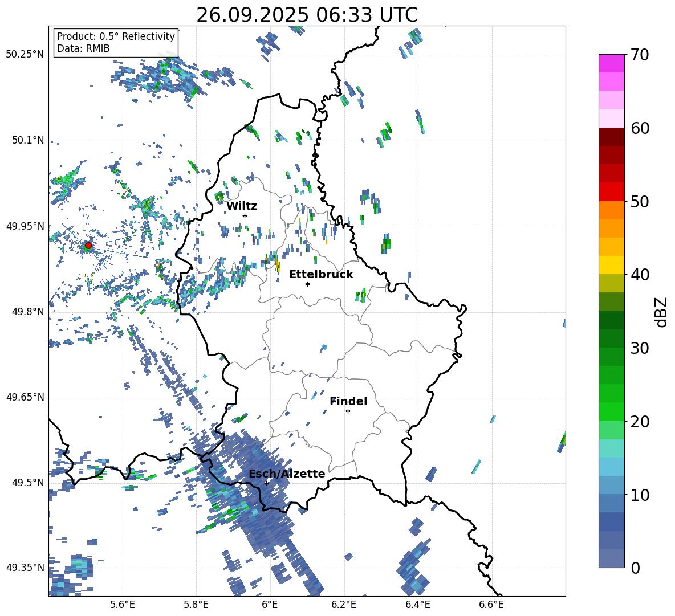Click the 6.6°E longitude label
Viewport: 675px width, 616px height.
click(x=491, y=605)
